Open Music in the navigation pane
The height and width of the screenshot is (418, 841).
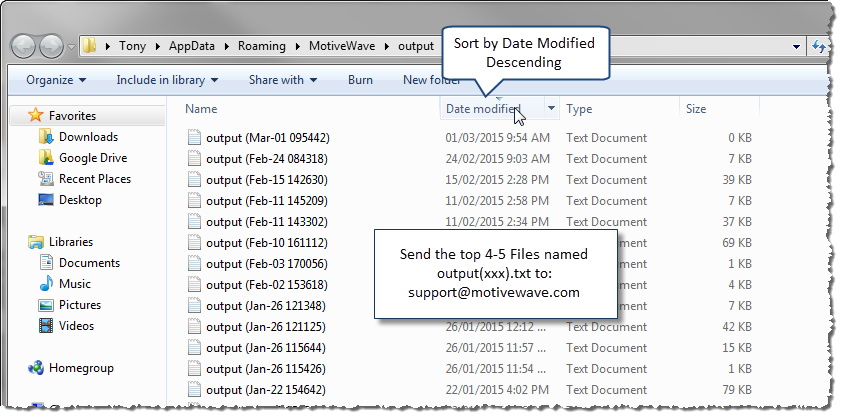pyautogui.click(x=75, y=284)
